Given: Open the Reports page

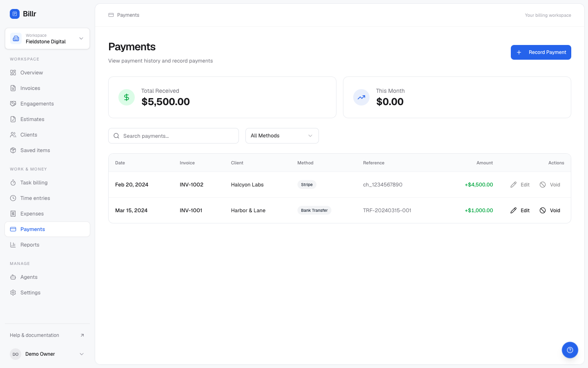Looking at the screenshot, I should [x=47, y=245].
